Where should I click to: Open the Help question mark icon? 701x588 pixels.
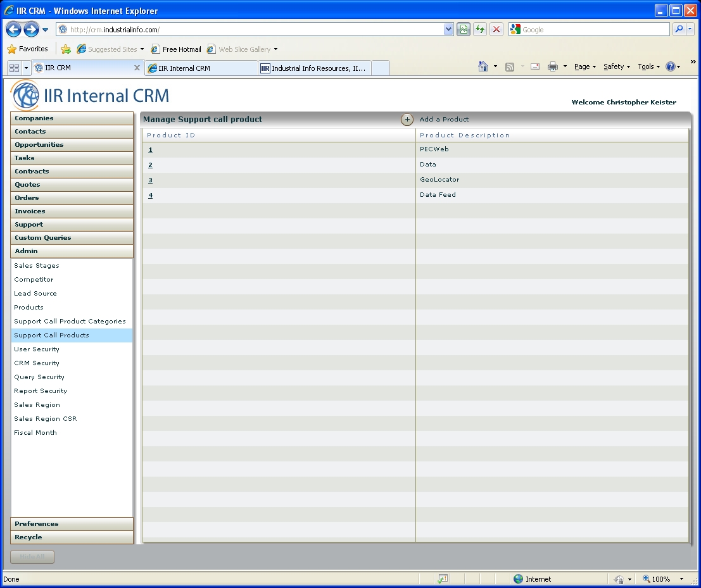tap(671, 66)
